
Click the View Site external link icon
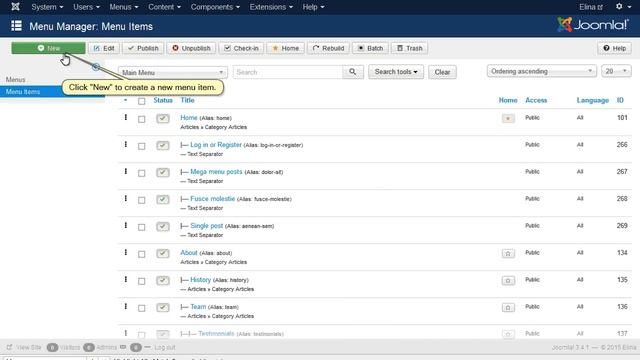pyautogui.click(x=9, y=347)
